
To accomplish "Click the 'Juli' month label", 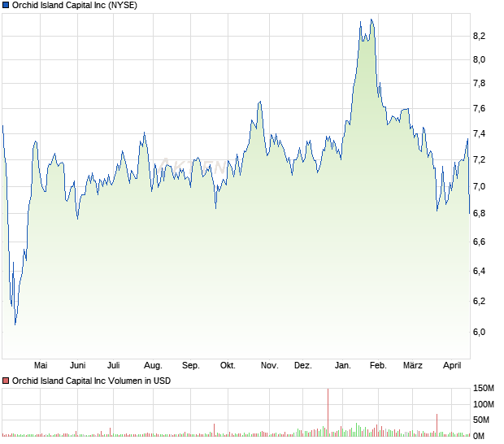I will (x=114, y=366).
